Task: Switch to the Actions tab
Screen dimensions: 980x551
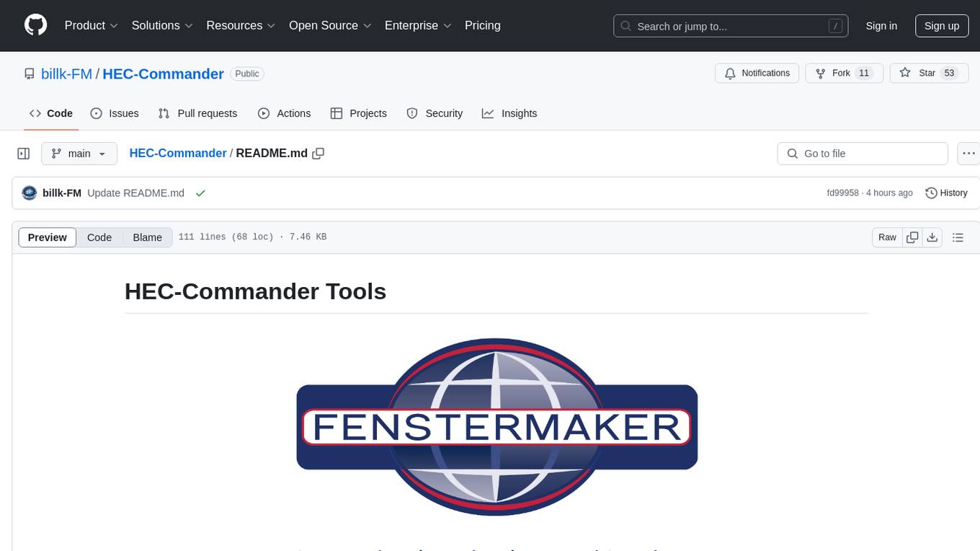Action: [x=284, y=113]
